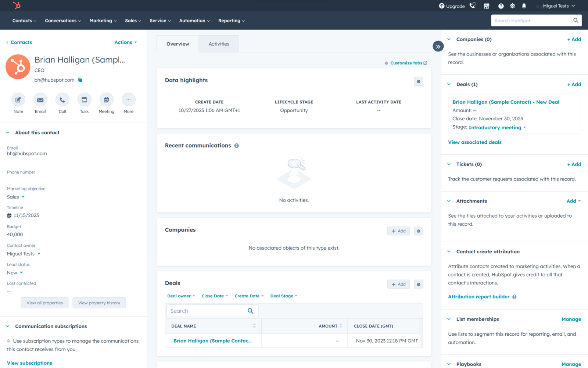The image size is (588, 368).
Task: Change Lead status from New dropdown
Action: point(14,272)
